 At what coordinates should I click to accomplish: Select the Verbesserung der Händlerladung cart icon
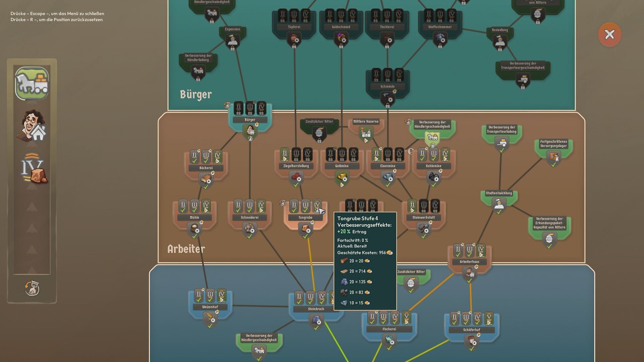pyautogui.click(x=198, y=72)
